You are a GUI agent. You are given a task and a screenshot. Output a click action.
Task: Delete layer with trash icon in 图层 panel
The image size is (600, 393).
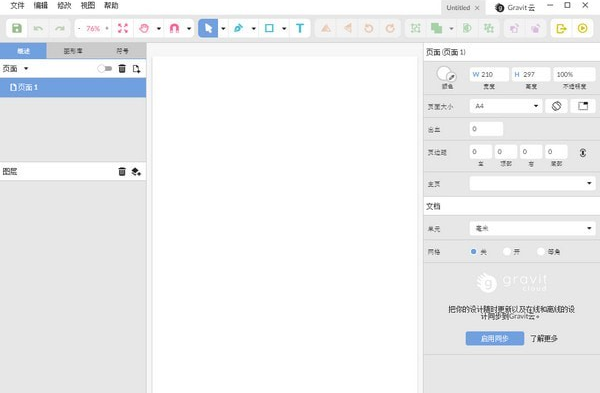122,171
